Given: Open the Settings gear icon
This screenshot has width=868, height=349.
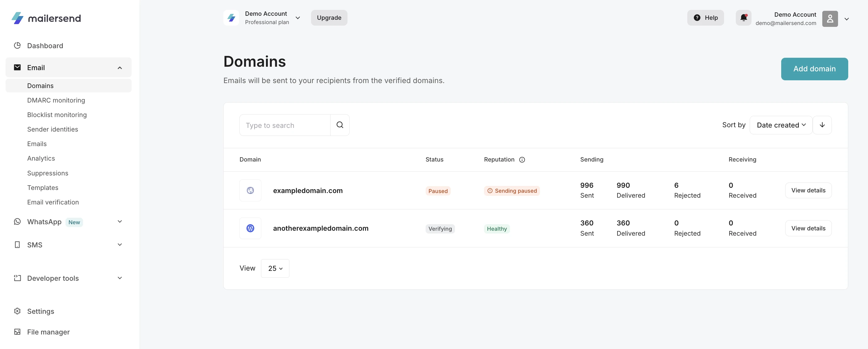Looking at the screenshot, I should (x=17, y=311).
